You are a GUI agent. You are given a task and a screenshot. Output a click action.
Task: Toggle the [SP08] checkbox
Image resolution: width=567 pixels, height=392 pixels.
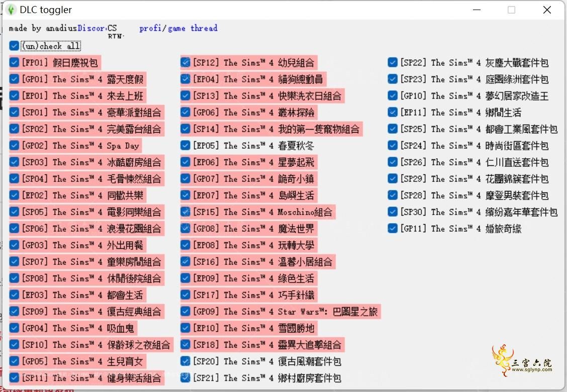point(14,279)
